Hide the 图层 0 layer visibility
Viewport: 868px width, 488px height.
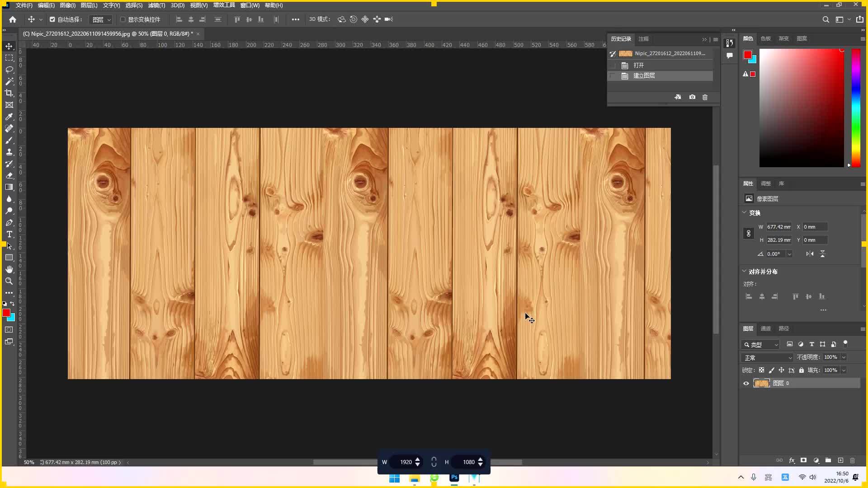pos(746,383)
